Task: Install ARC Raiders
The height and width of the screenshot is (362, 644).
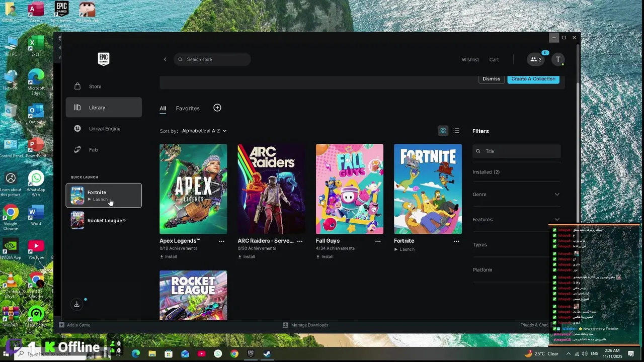Action: 247,256
